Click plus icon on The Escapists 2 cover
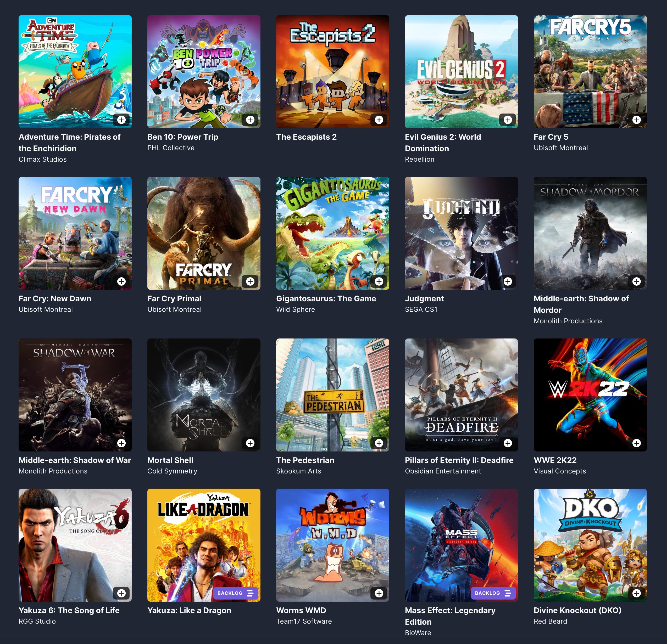The width and height of the screenshot is (667, 644). 379,120
